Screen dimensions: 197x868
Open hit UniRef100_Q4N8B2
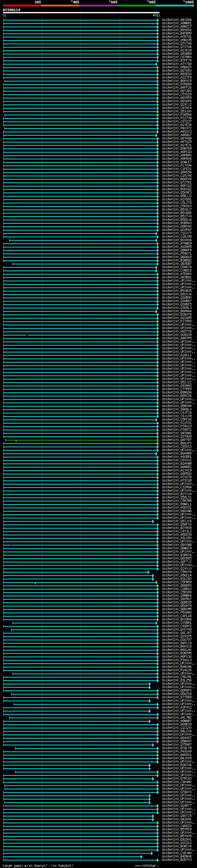coord(176,467)
